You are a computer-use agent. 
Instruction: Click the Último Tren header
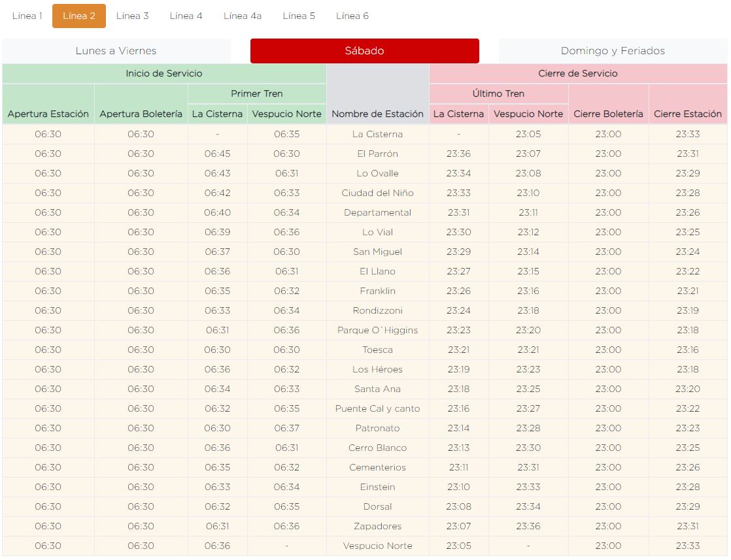tap(498, 93)
